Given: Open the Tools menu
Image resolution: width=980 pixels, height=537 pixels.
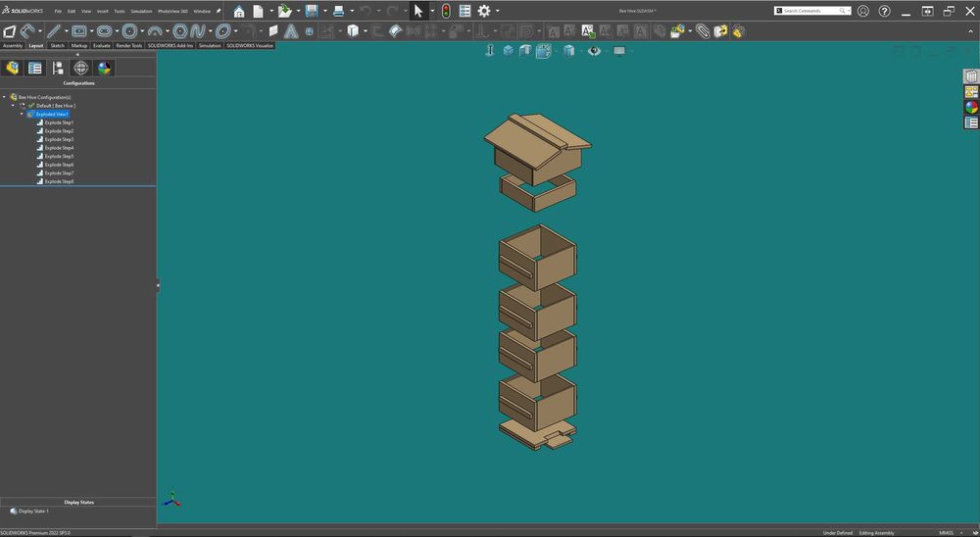Looking at the screenshot, I should tap(120, 11).
